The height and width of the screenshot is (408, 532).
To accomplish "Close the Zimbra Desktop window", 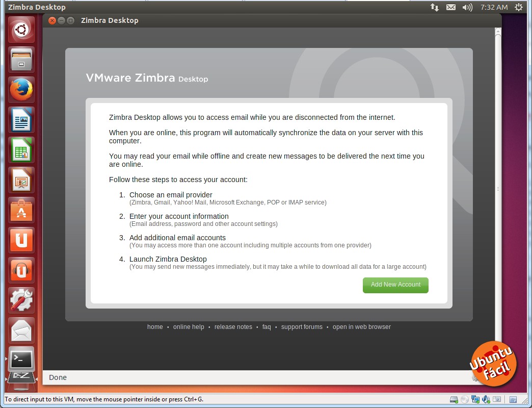I will pyautogui.click(x=52, y=21).
